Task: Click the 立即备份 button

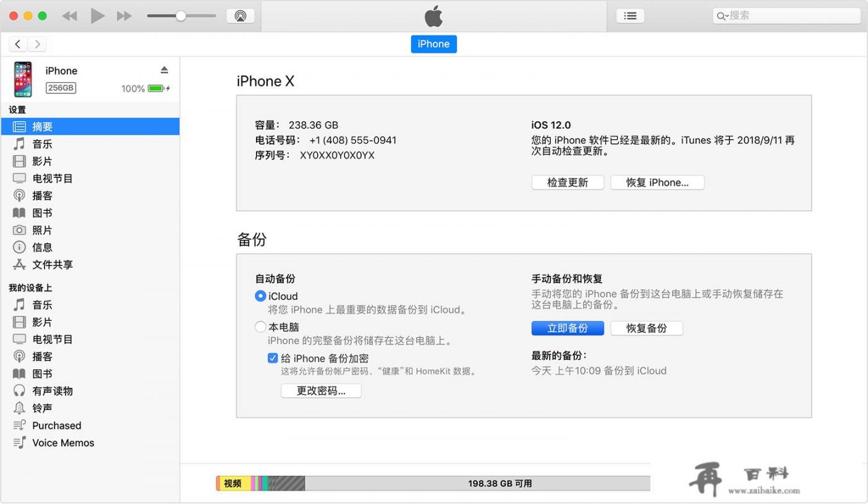Action: tap(568, 328)
